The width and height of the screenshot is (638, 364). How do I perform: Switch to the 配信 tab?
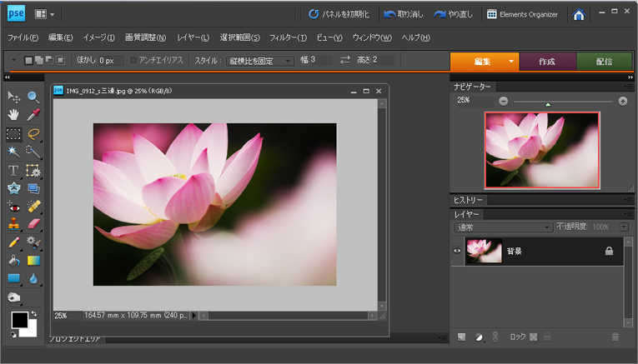point(605,62)
